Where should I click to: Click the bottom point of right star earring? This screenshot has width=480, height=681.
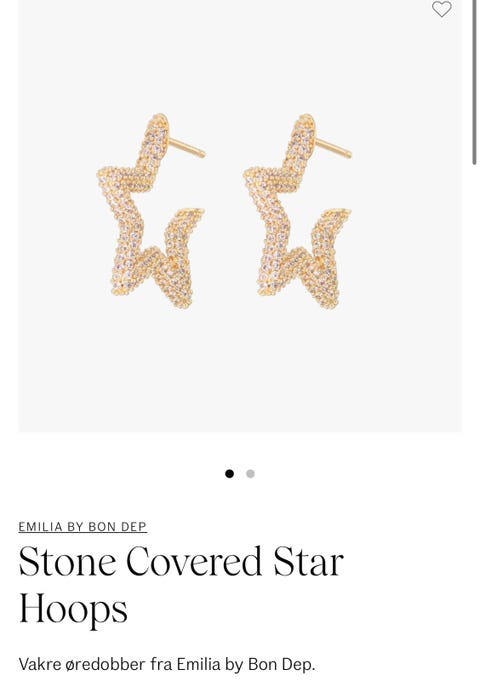(x=328, y=300)
